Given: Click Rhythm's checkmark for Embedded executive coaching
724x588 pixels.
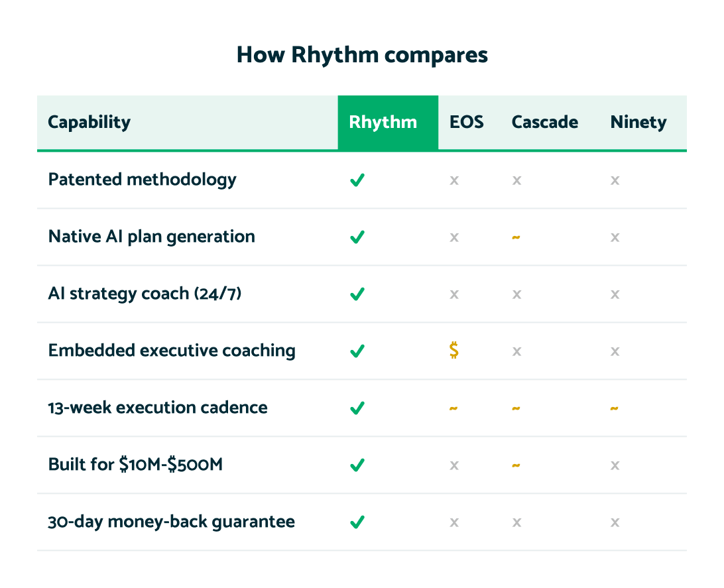Looking at the screenshot, I should tap(357, 351).
